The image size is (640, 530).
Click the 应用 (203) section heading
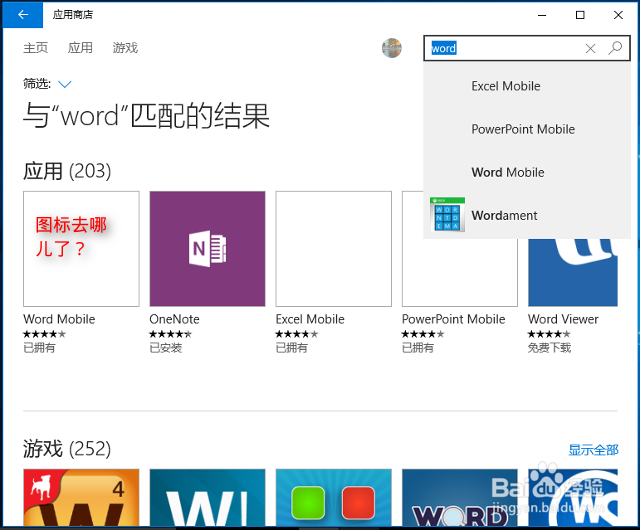click(x=67, y=171)
